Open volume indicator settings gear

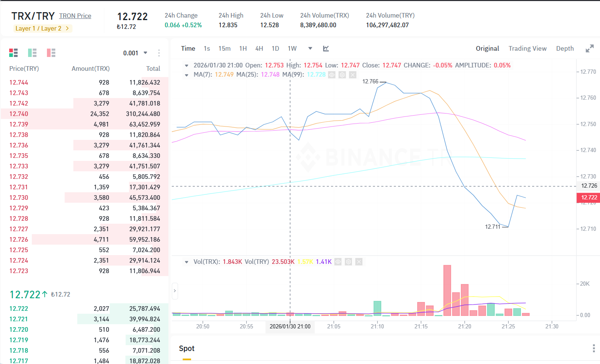[x=348, y=262]
